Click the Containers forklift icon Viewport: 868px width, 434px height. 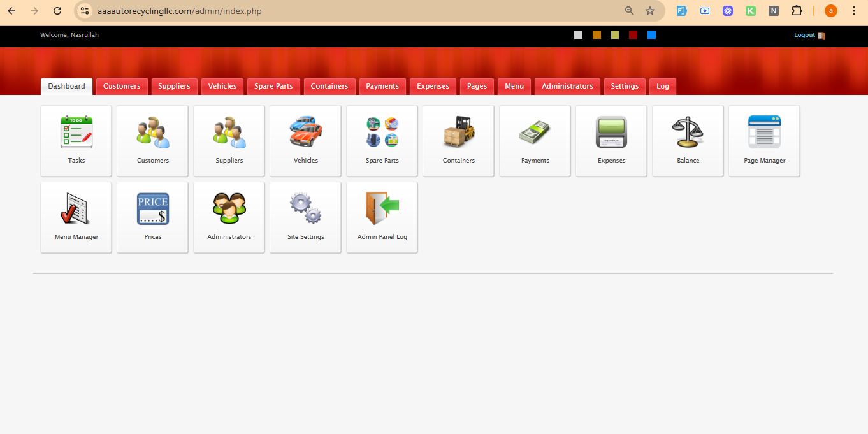(x=458, y=133)
